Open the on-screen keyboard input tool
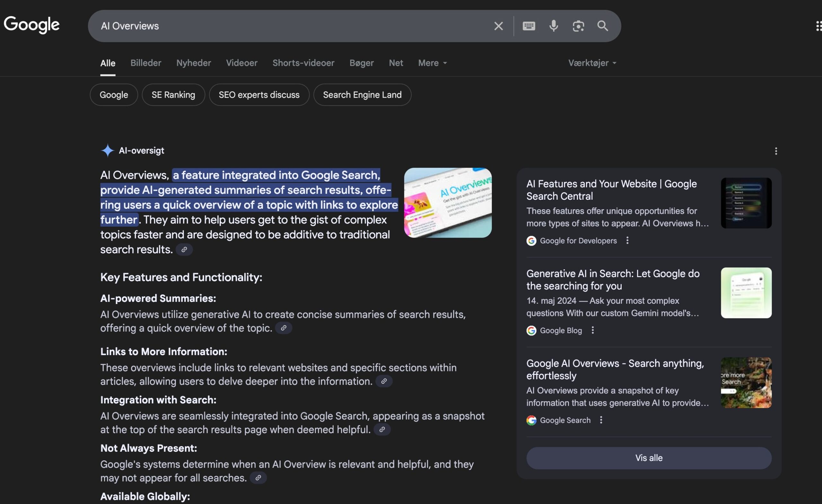 (529, 26)
